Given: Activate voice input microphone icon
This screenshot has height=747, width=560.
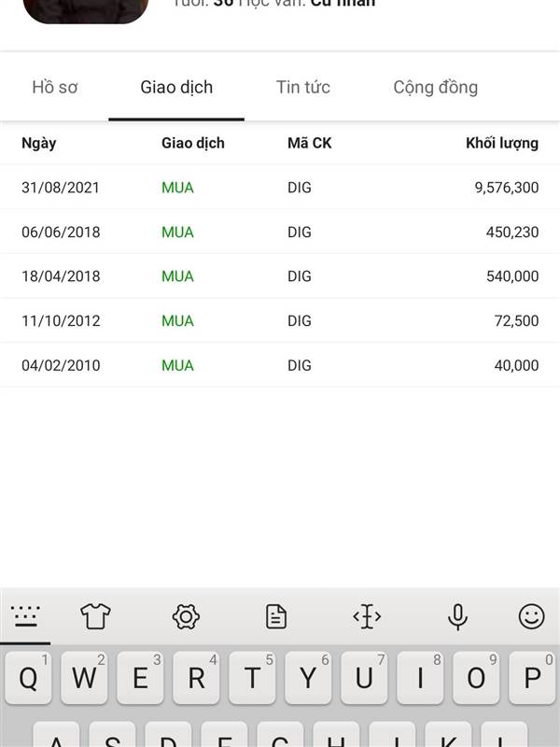Looking at the screenshot, I should [457, 617].
